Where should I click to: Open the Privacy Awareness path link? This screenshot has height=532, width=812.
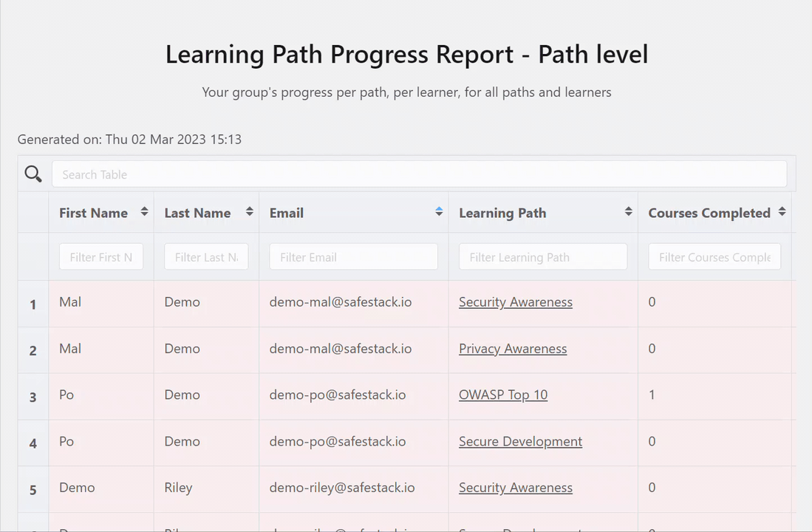pyautogui.click(x=513, y=349)
